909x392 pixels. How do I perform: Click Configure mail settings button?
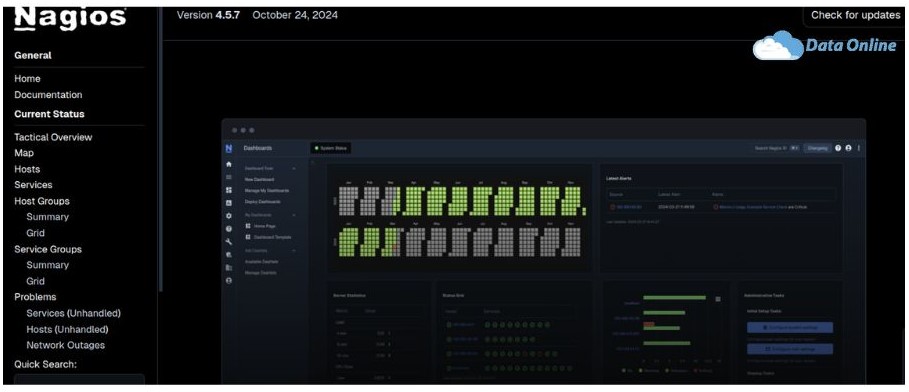790,349
